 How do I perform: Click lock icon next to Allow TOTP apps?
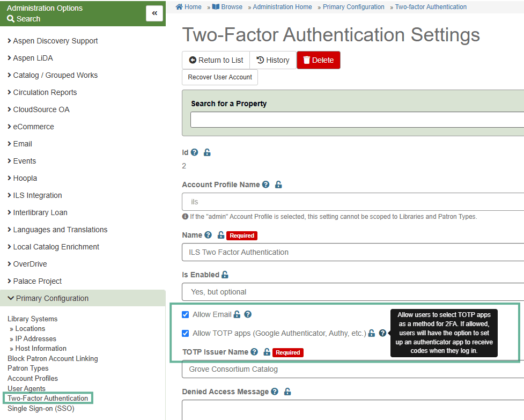click(372, 333)
